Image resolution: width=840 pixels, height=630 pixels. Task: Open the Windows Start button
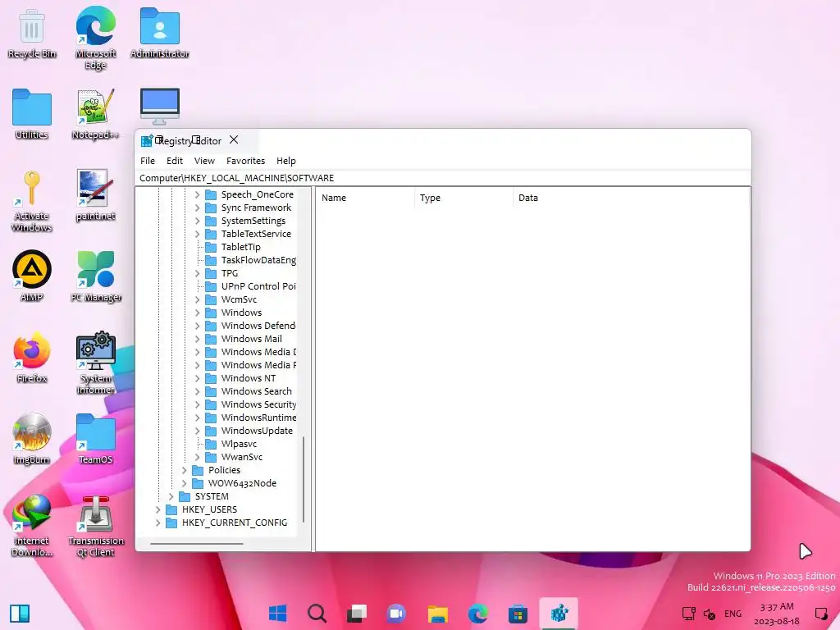tap(277, 614)
